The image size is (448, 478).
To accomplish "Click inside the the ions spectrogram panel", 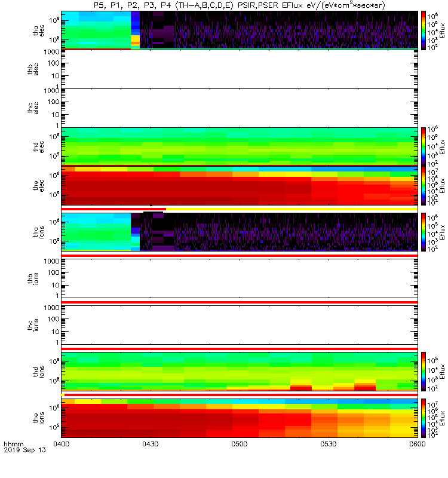I will coord(240,418).
